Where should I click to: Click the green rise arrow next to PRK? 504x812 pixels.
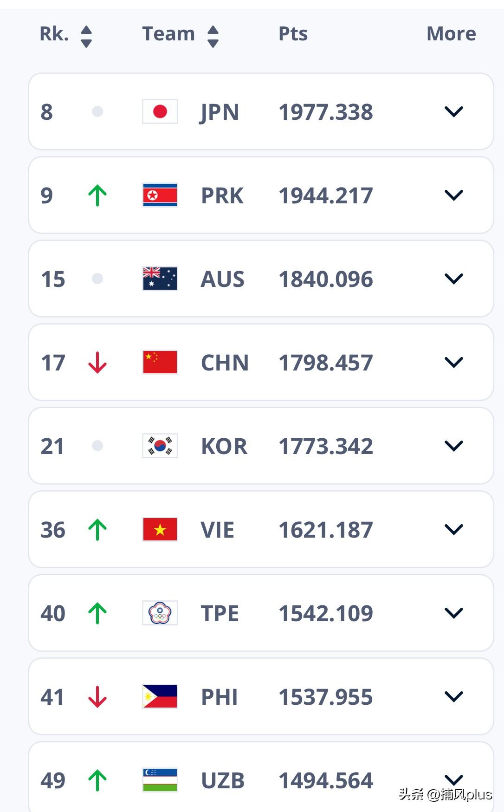point(98,195)
